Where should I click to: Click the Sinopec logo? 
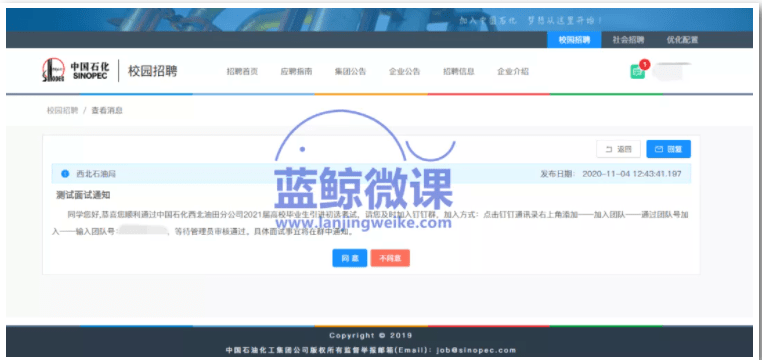[x=75, y=71]
